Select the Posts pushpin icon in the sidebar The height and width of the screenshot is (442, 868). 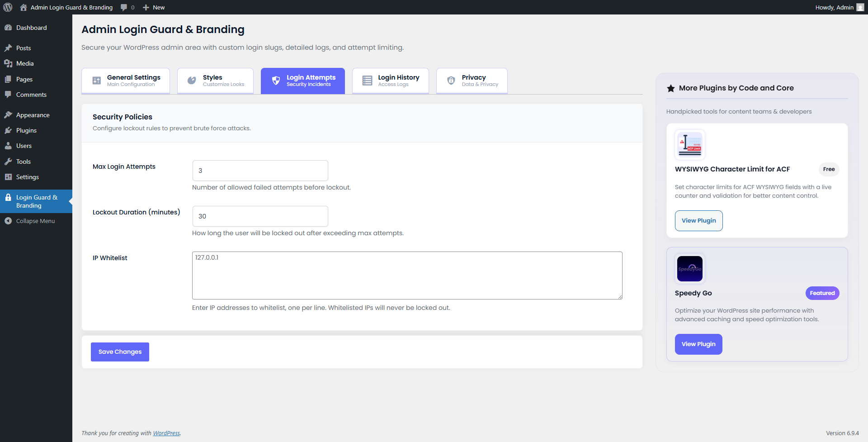pos(8,48)
